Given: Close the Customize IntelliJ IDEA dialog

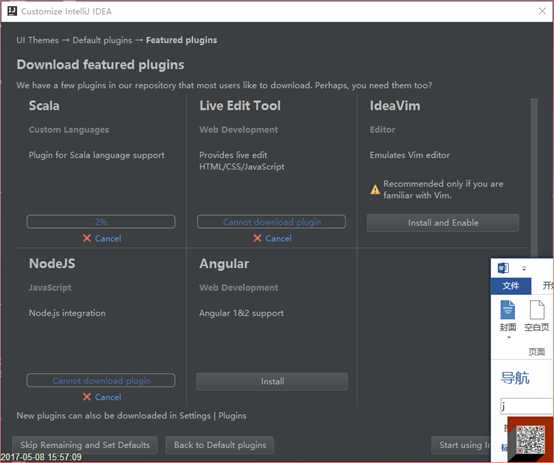Looking at the screenshot, I should click(x=542, y=11).
